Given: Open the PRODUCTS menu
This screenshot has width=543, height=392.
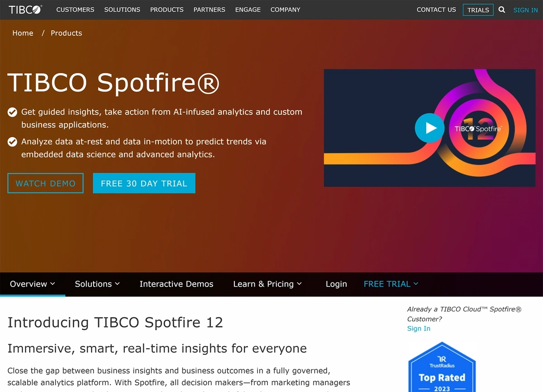Looking at the screenshot, I should [167, 10].
